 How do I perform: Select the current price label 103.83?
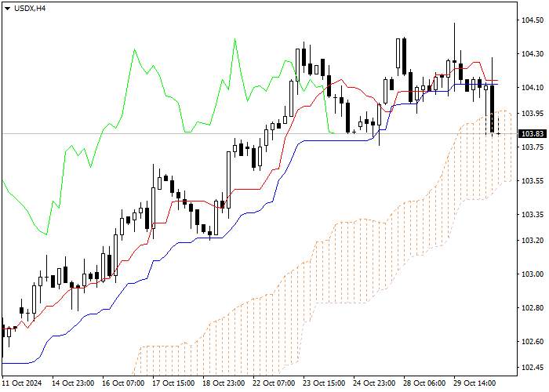(533, 134)
